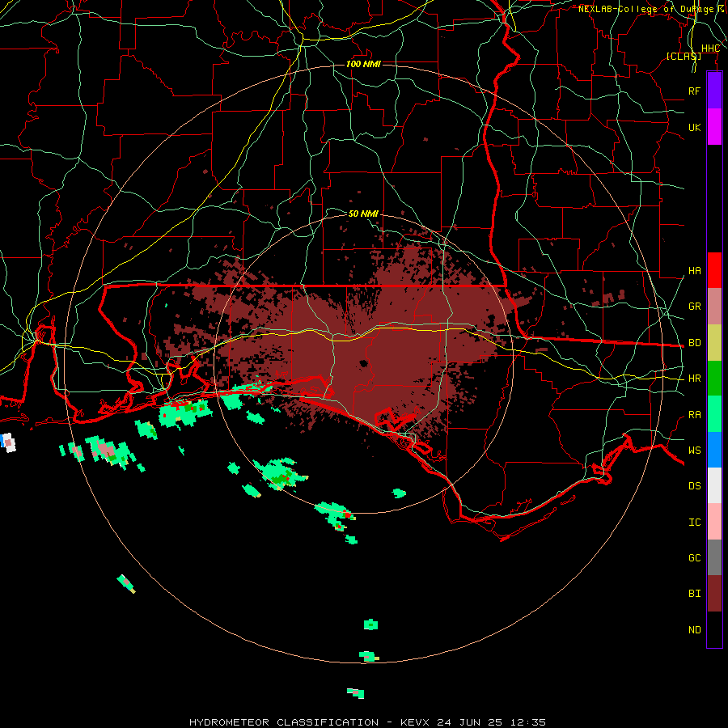Click the dark green HR swatch
This screenshot has width=728, height=728.
(x=714, y=379)
